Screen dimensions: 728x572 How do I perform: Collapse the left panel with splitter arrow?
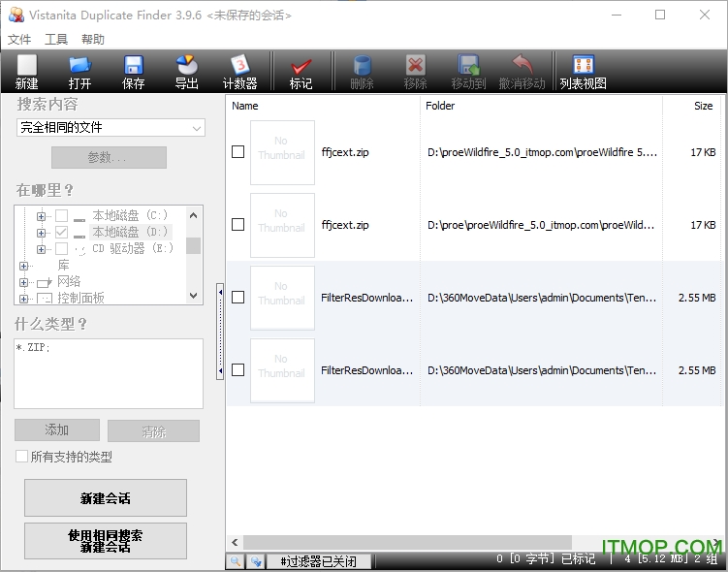220,332
